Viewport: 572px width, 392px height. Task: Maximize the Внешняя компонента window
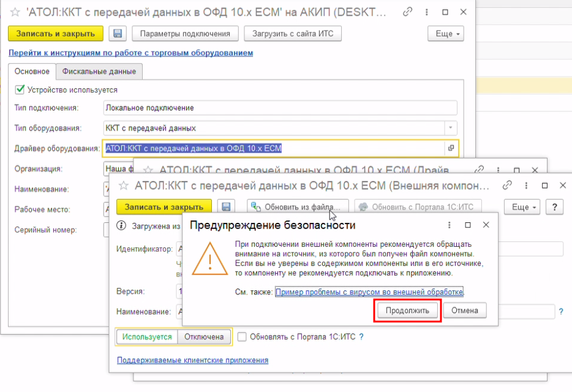click(x=544, y=186)
